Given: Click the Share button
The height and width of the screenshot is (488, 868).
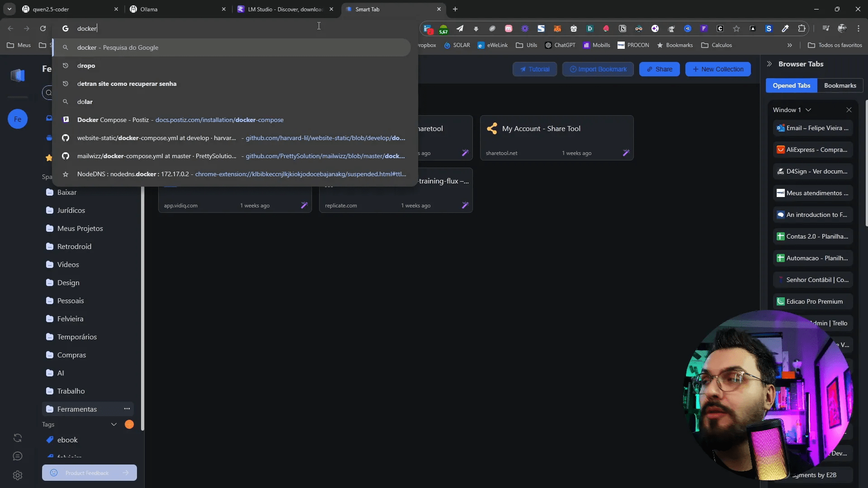Looking at the screenshot, I should click(659, 69).
